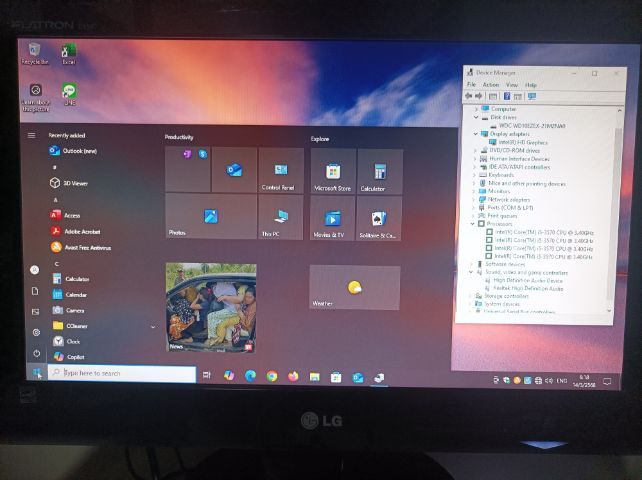Expand the CCleaner folder in the app list
This screenshot has width=642, height=480.
[x=153, y=326]
